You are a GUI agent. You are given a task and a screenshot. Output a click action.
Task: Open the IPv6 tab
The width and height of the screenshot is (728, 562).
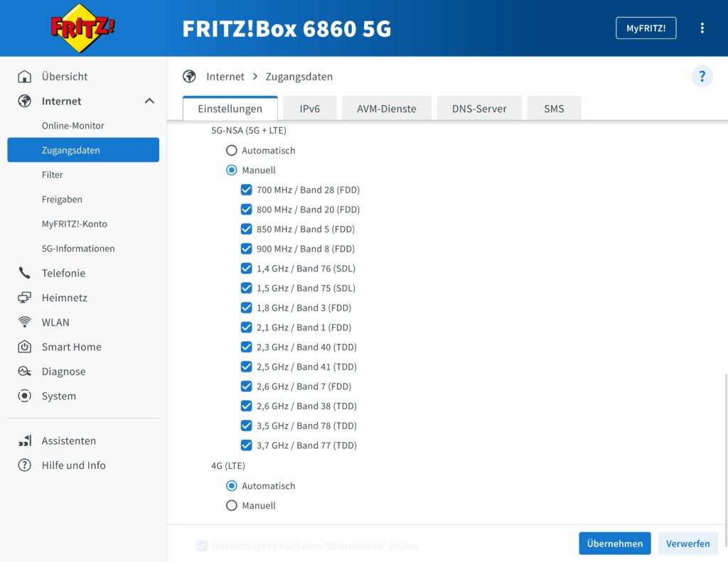pos(310,108)
